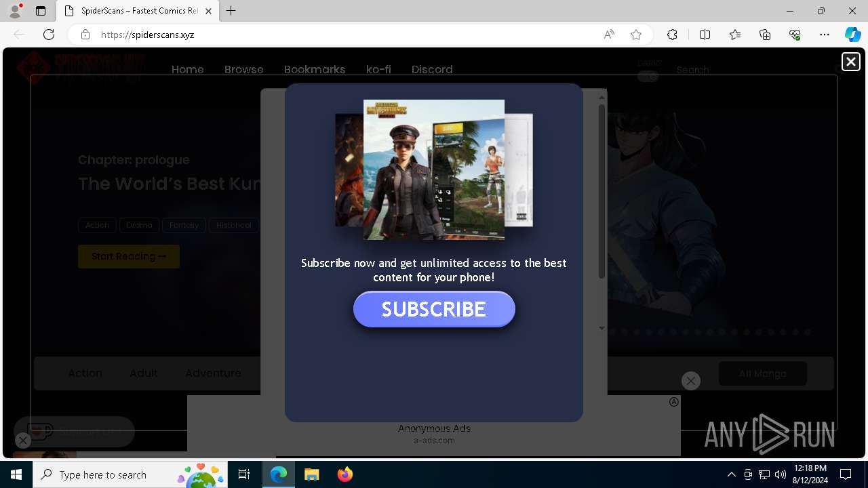Screen dimensions: 868x488
Task: Select the Fantasy genre tag
Action: (184, 225)
